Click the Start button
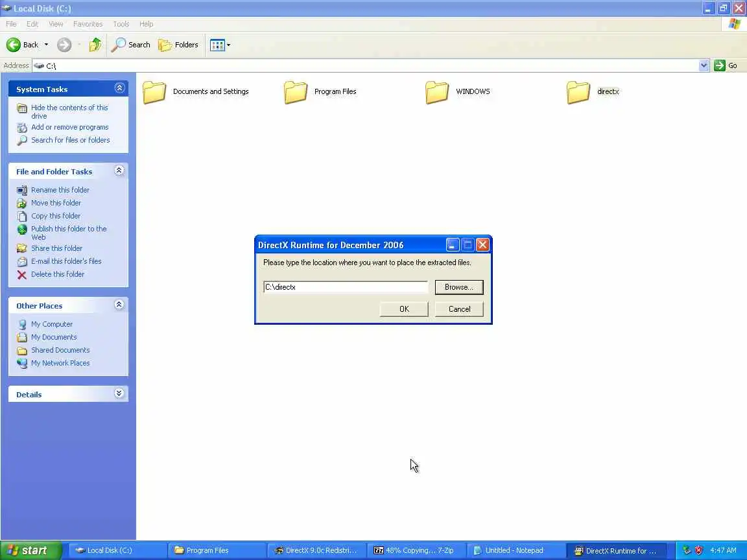The width and height of the screenshot is (747, 560). [x=31, y=550]
